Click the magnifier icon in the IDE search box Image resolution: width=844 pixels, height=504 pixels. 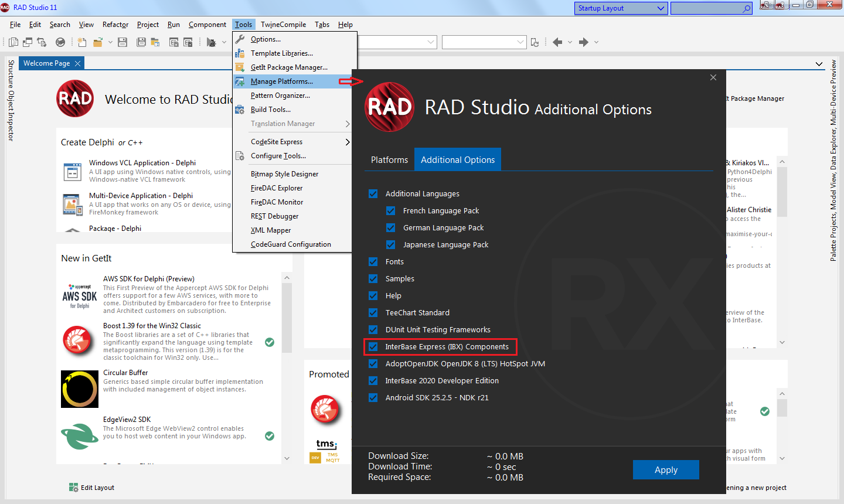click(x=746, y=8)
